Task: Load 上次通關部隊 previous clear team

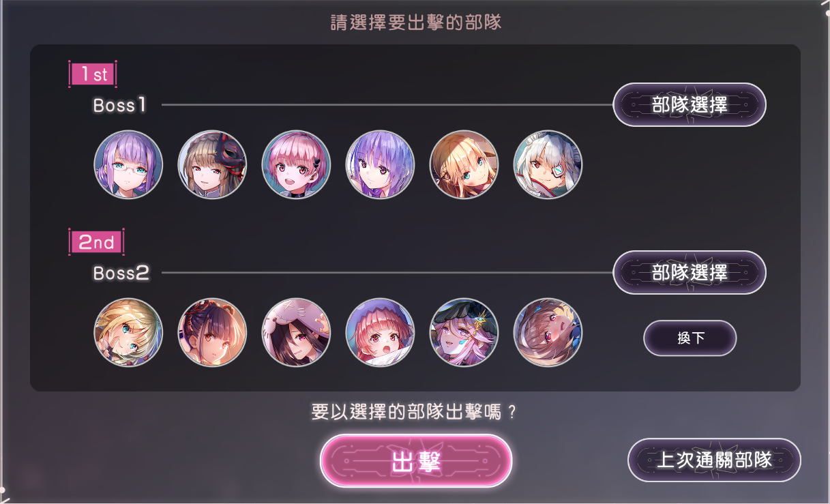Action: coord(714,460)
